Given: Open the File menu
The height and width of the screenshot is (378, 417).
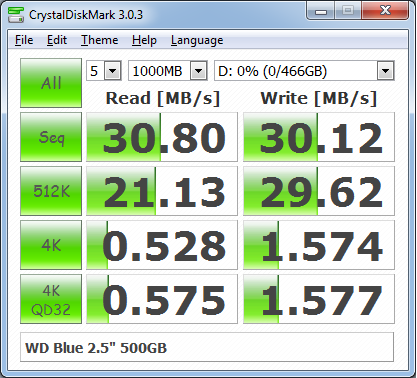Looking at the screenshot, I should point(24,40).
